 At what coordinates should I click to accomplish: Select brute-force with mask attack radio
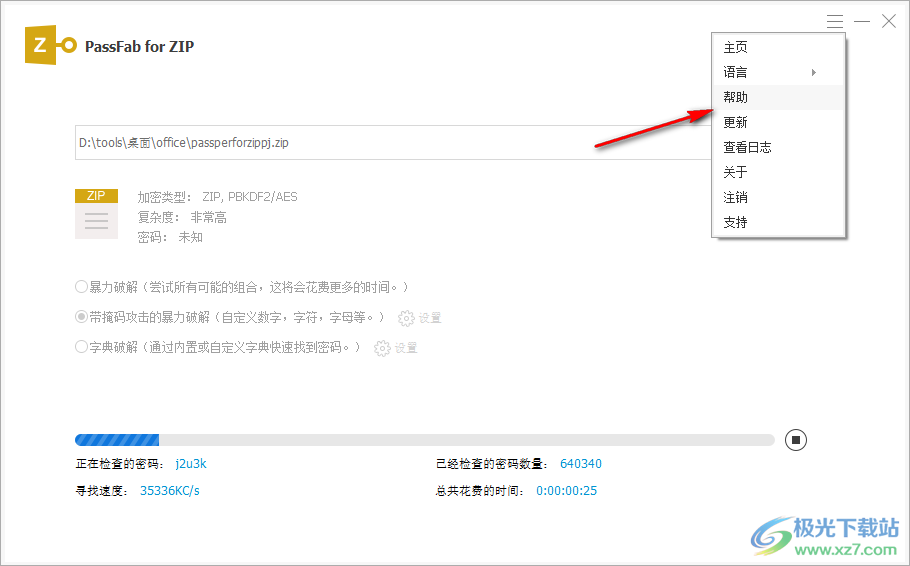click(81, 317)
